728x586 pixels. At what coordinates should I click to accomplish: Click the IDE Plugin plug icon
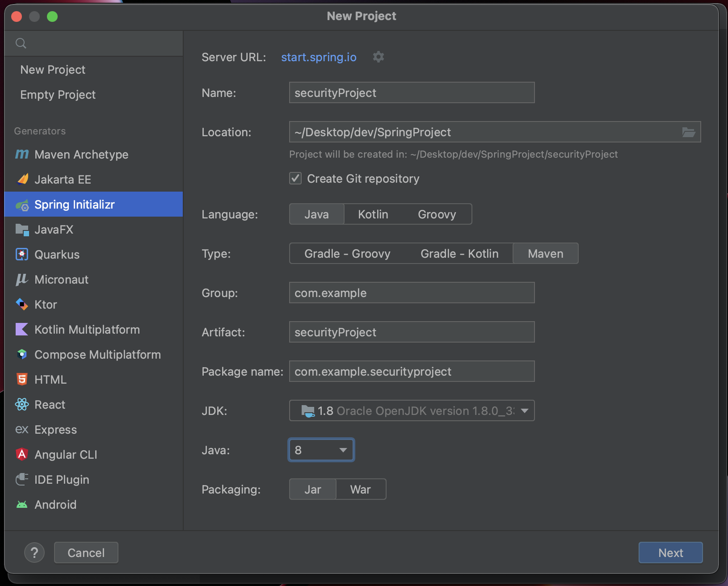click(x=22, y=479)
